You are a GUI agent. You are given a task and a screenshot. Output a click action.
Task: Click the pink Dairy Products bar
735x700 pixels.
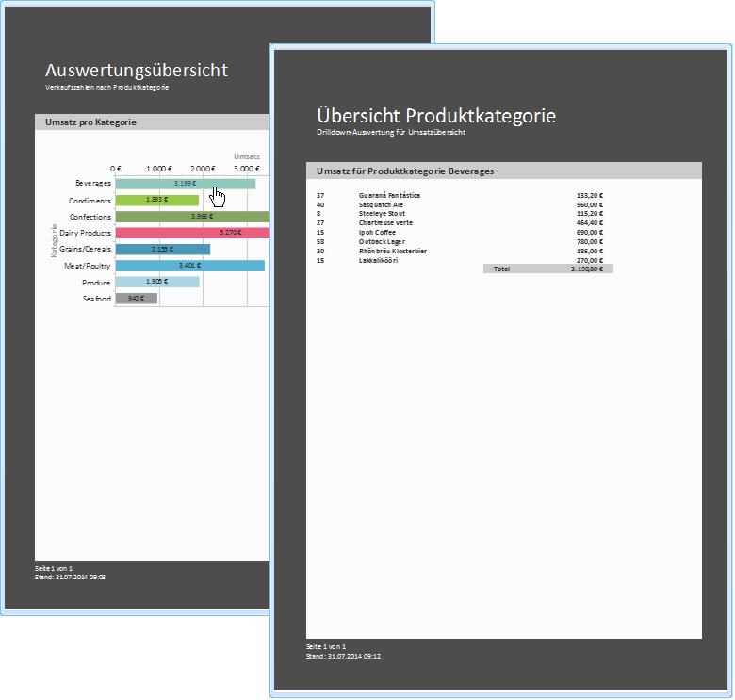click(x=192, y=233)
